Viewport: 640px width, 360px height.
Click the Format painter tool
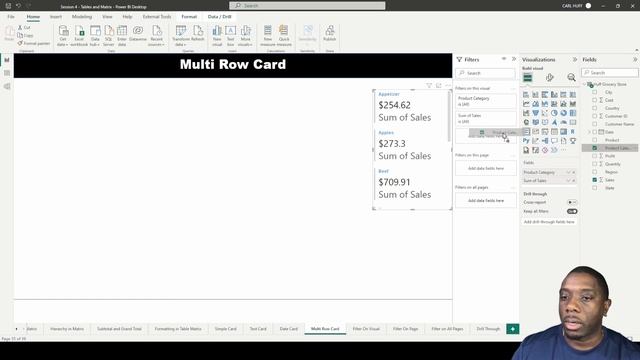tap(33, 43)
